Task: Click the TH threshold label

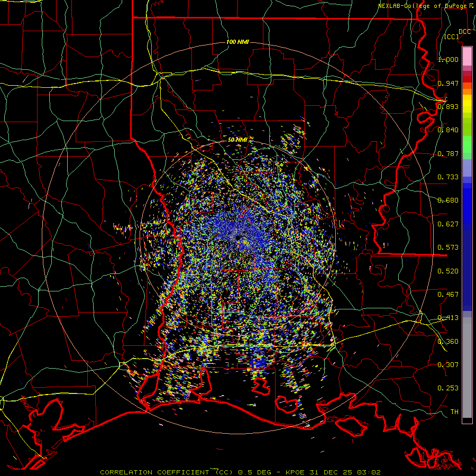Action: (454, 412)
